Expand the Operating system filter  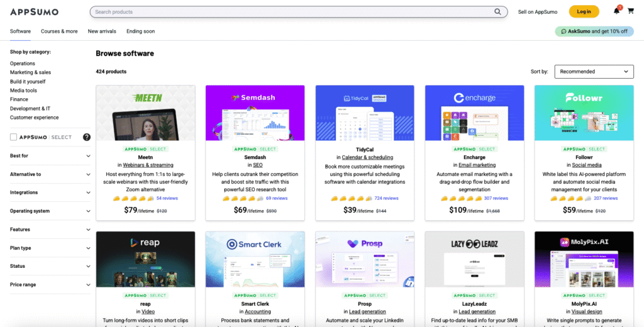(50, 211)
